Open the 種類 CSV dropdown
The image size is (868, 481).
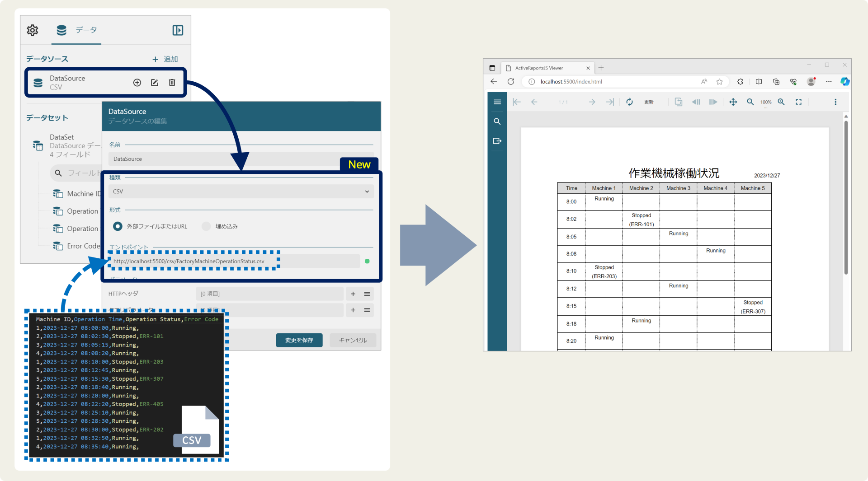point(241,191)
